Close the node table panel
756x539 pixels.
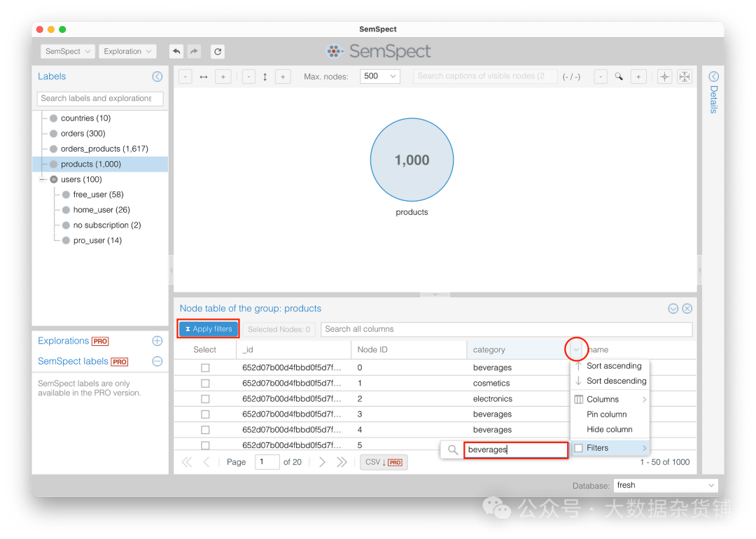coord(687,309)
